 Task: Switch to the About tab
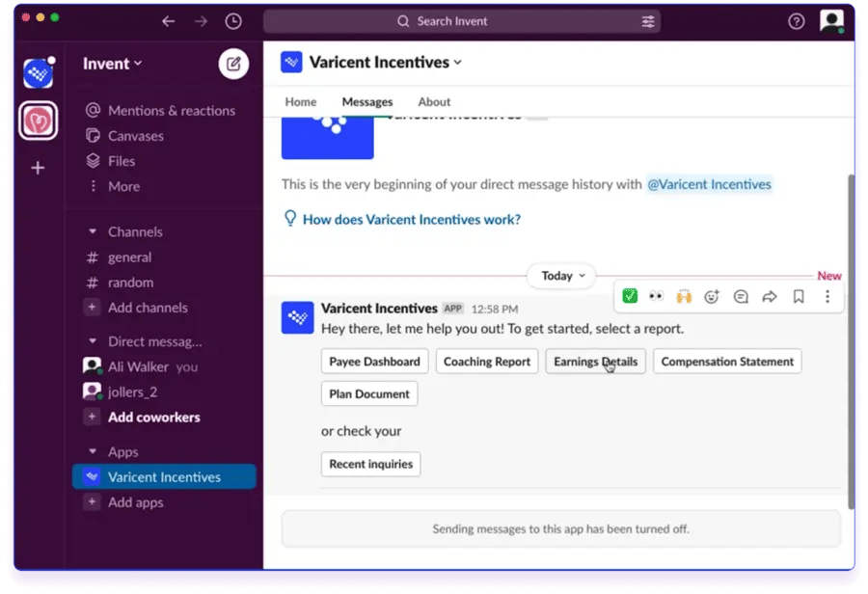point(434,102)
